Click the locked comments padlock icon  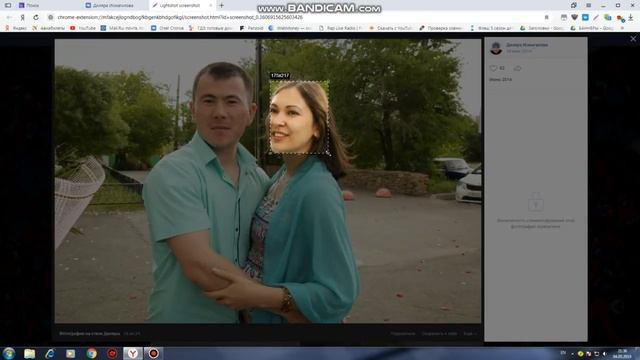click(x=536, y=202)
